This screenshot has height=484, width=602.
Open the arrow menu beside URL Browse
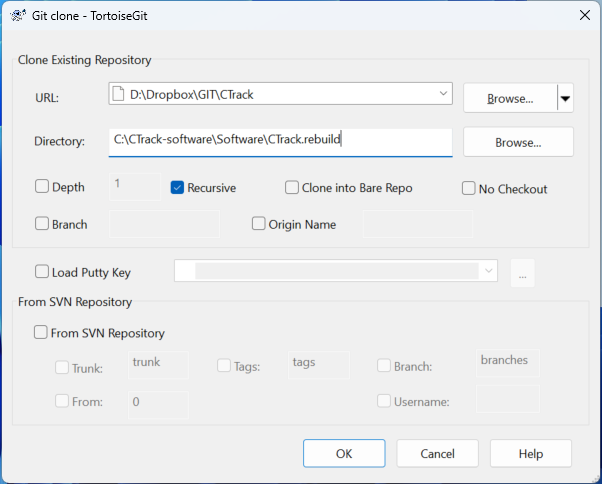565,98
